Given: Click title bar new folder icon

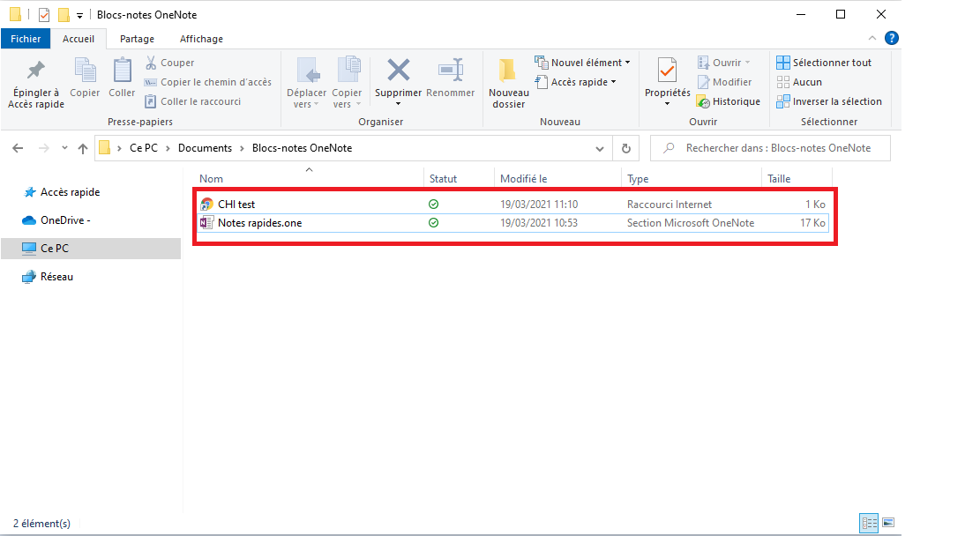Looking at the screenshot, I should click(64, 14).
